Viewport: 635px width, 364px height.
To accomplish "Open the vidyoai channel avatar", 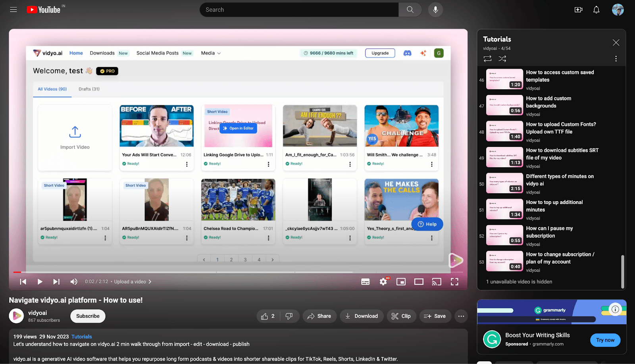I will 16,316.
